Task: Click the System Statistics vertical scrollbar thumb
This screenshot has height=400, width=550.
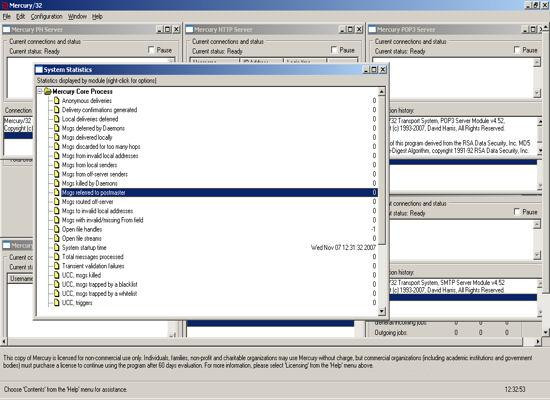Action: click(x=382, y=170)
